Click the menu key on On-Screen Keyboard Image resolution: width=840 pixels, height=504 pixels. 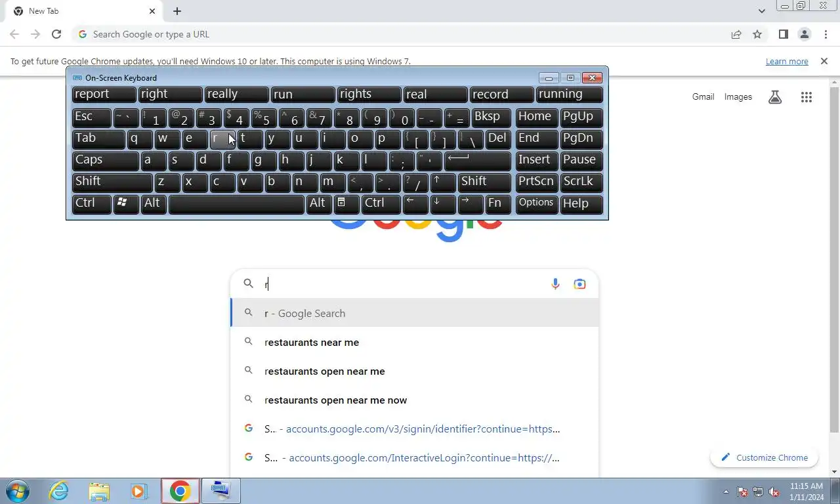coord(346,203)
